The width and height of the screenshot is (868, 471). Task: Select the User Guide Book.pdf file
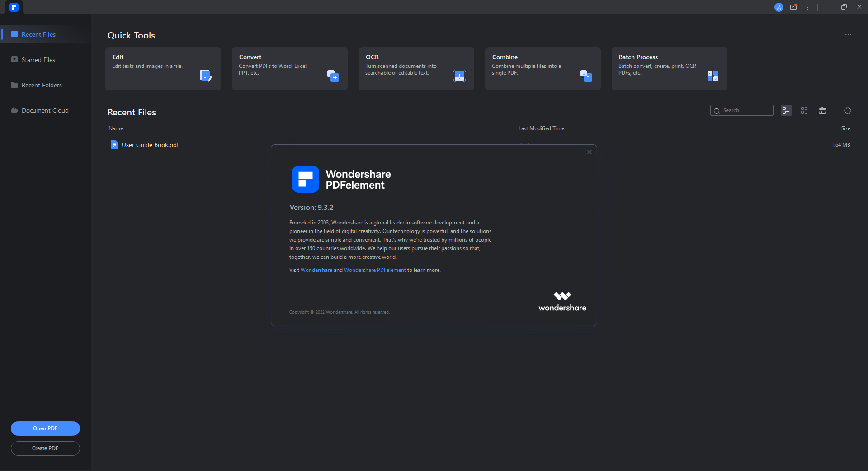tap(150, 145)
